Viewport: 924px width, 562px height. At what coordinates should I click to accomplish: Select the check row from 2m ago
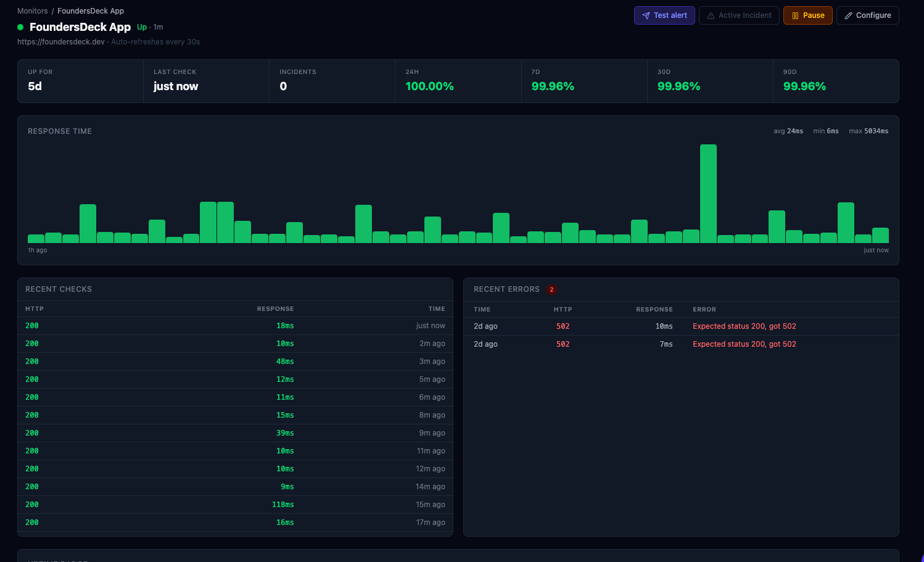235,344
